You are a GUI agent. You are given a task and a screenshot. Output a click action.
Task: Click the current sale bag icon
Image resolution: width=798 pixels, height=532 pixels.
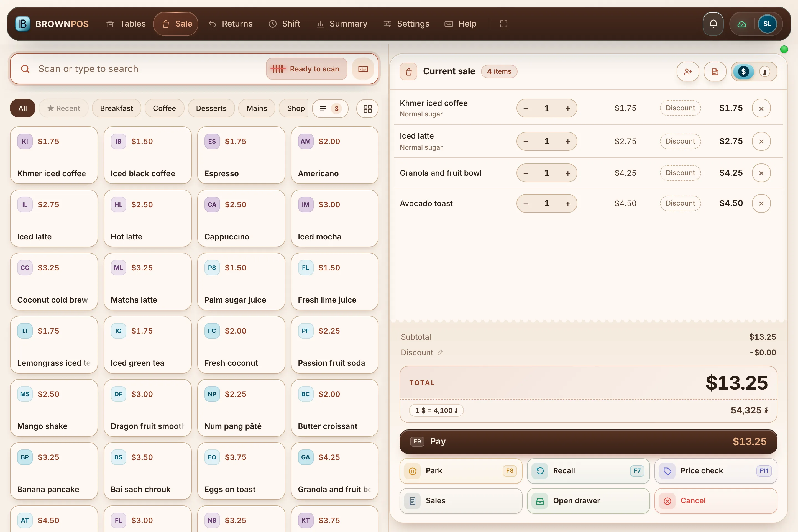coord(408,71)
